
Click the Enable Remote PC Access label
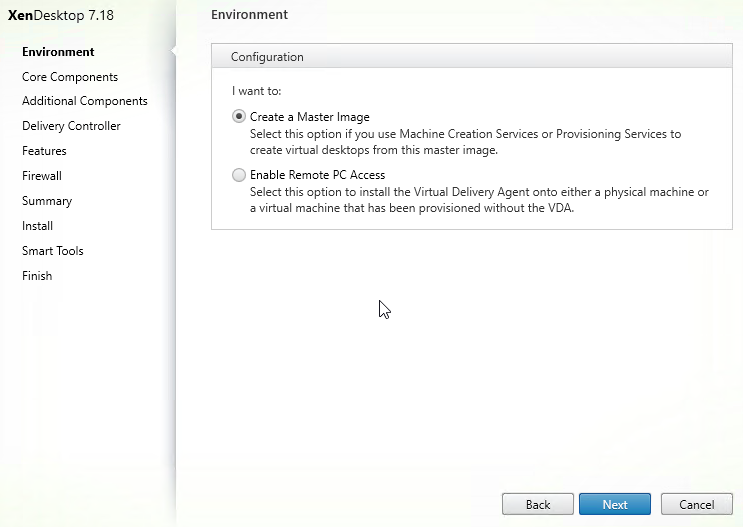(317, 175)
